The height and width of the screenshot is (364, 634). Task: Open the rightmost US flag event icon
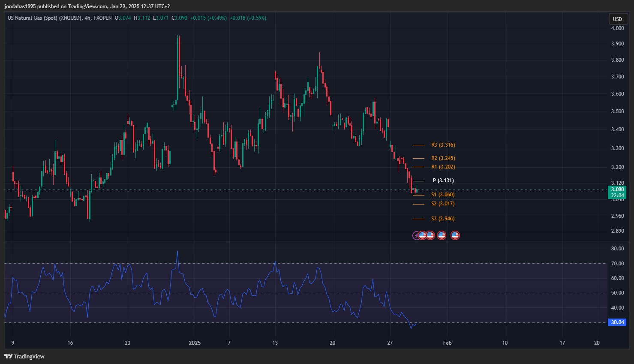pos(455,235)
